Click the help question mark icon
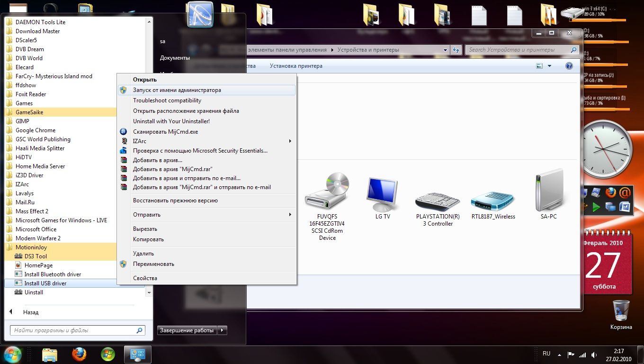Viewport: 644px width, 364px height. coord(569,66)
